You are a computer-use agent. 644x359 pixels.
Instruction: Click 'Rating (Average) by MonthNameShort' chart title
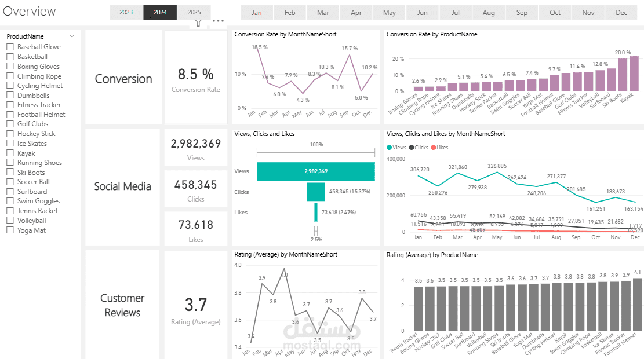point(286,254)
